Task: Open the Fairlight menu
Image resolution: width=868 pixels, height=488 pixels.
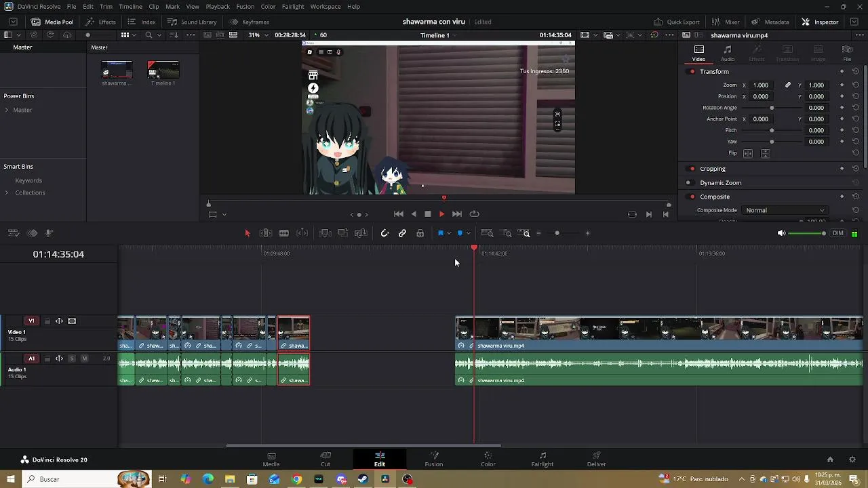Action: tap(293, 6)
